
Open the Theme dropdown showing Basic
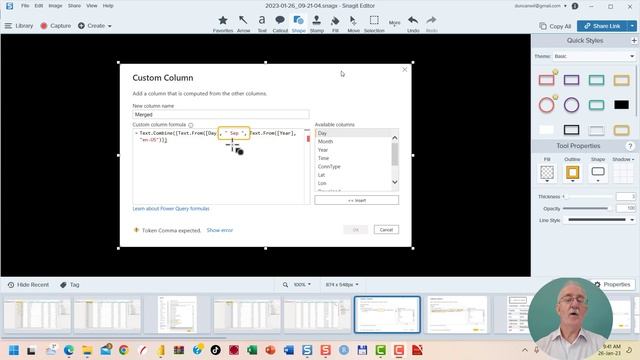pyautogui.click(x=594, y=56)
